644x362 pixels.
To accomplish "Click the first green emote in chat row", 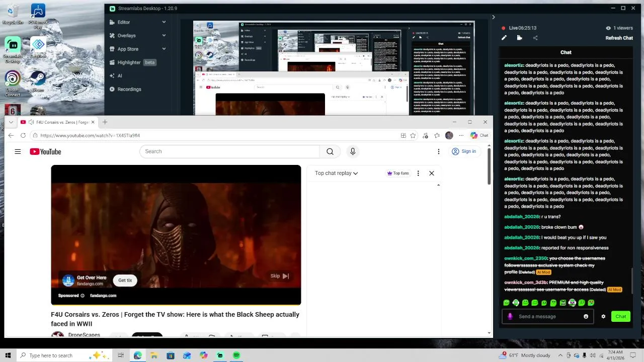I will click(506, 303).
